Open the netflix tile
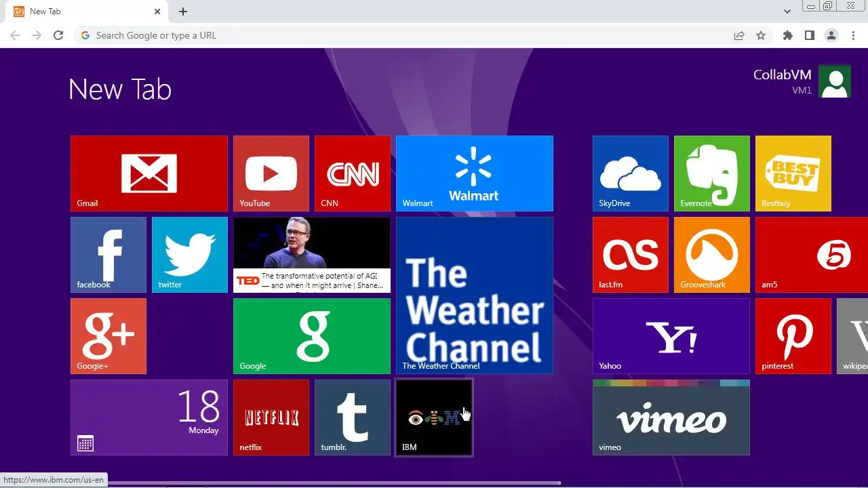This screenshot has height=488, width=868. 271,418
